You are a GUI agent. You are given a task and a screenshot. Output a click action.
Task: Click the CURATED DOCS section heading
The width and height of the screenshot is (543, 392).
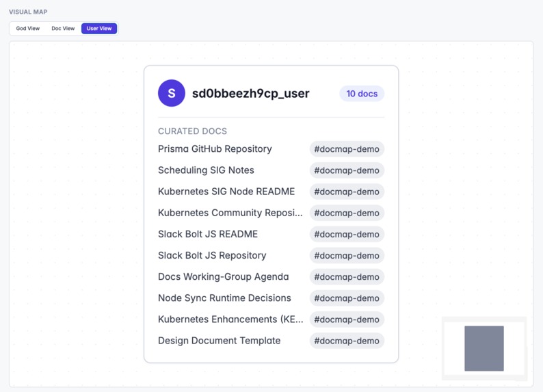click(x=193, y=131)
